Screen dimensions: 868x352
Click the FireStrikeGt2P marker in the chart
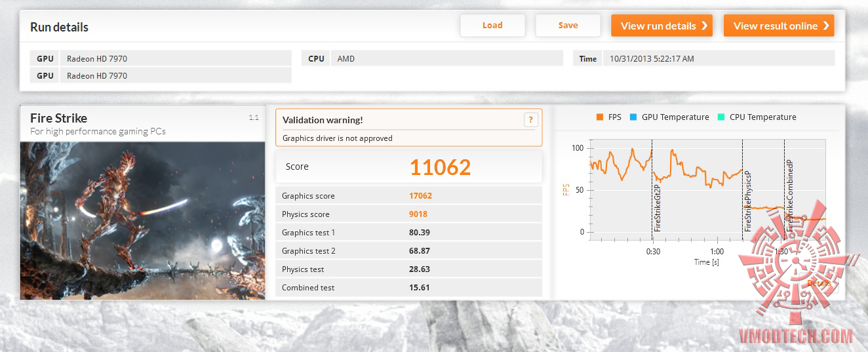(x=658, y=208)
